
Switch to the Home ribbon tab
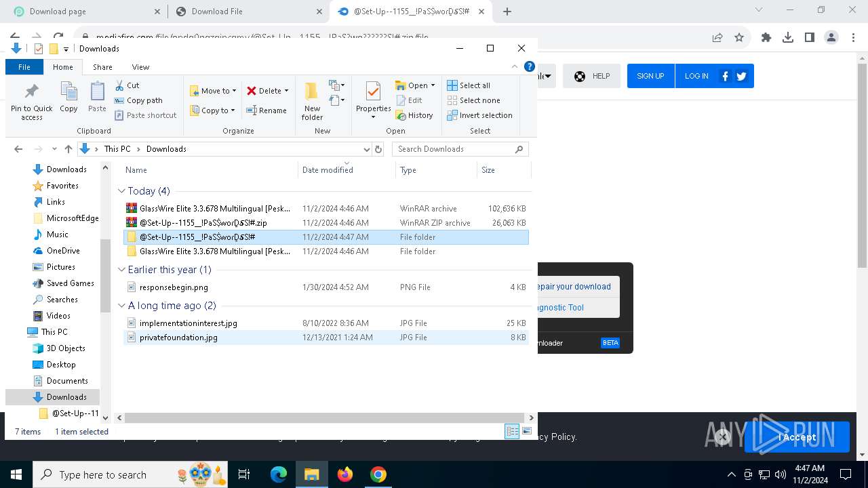(x=63, y=67)
